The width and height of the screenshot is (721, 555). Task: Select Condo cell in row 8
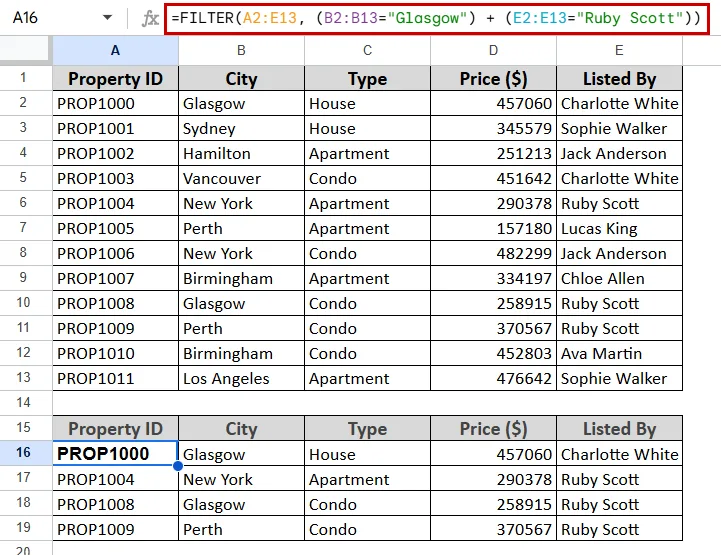click(x=367, y=253)
